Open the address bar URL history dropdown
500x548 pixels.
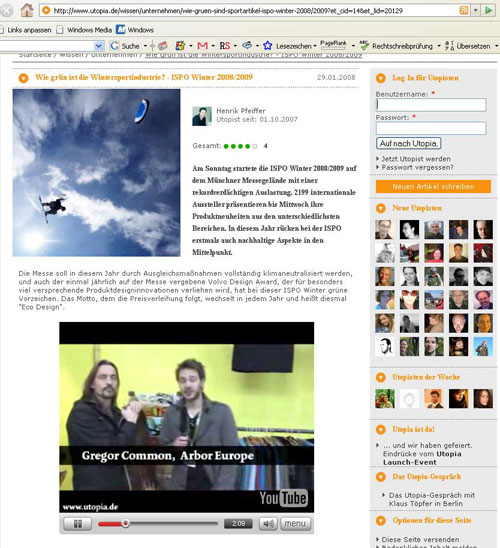coord(476,10)
